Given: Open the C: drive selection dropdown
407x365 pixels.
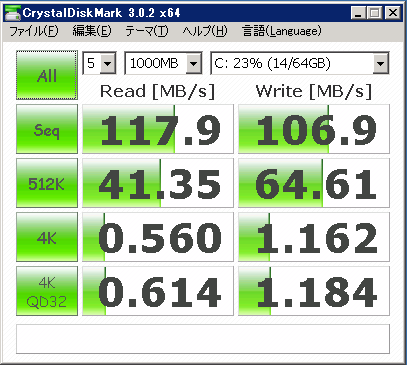Looking at the screenshot, I should tap(300, 63).
